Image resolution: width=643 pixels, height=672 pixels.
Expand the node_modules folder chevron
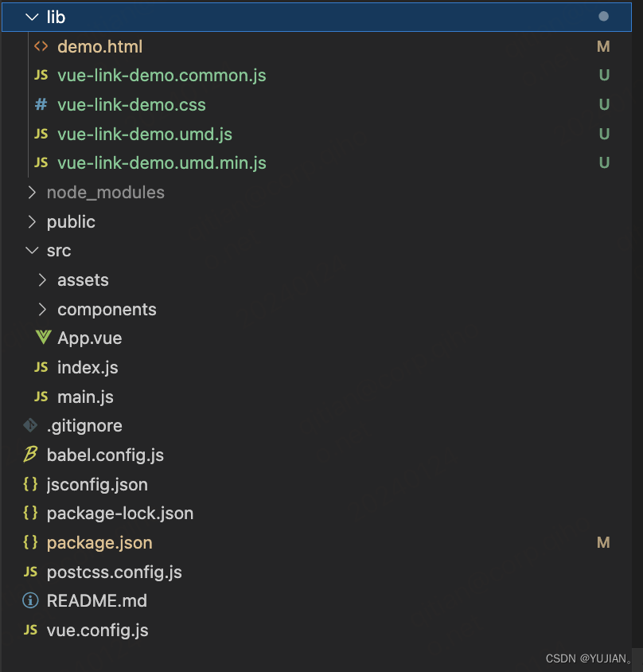coord(32,193)
